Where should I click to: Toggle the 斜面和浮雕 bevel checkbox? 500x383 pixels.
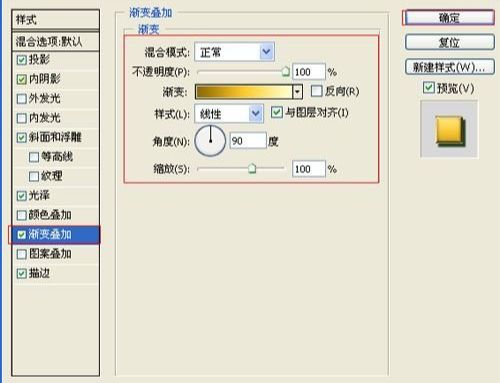[22, 137]
